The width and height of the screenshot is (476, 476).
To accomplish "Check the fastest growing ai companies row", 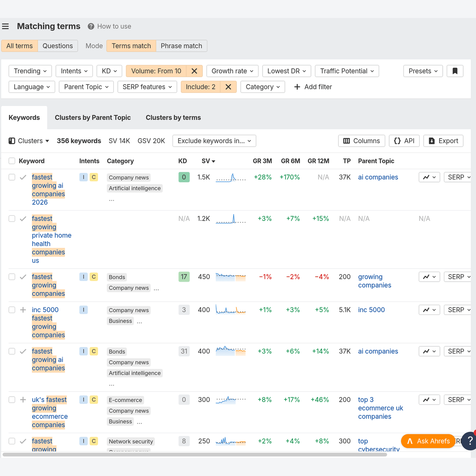I will coord(12,351).
